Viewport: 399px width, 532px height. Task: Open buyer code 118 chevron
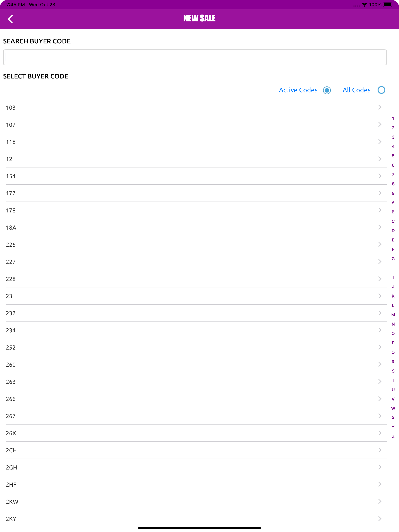[x=380, y=141]
